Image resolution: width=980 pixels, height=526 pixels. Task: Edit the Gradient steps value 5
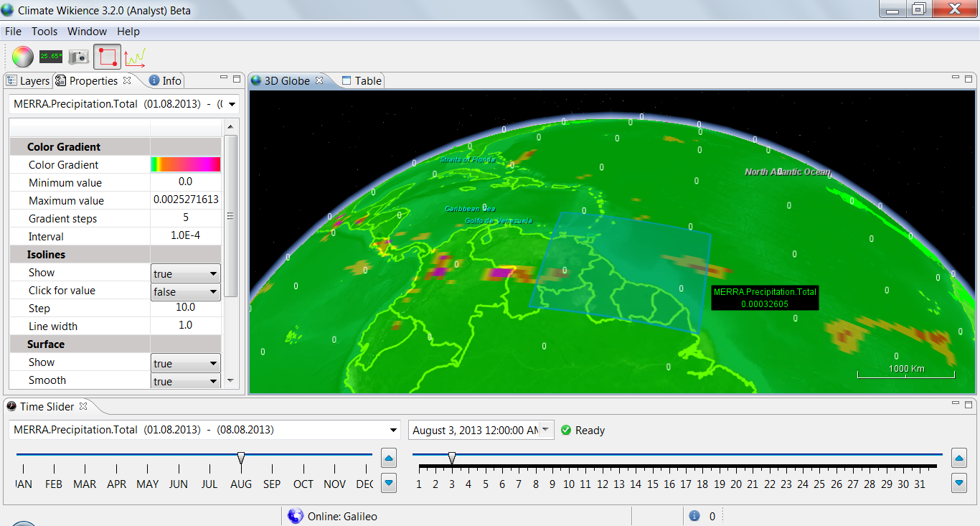pyautogui.click(x=186, y=218)
